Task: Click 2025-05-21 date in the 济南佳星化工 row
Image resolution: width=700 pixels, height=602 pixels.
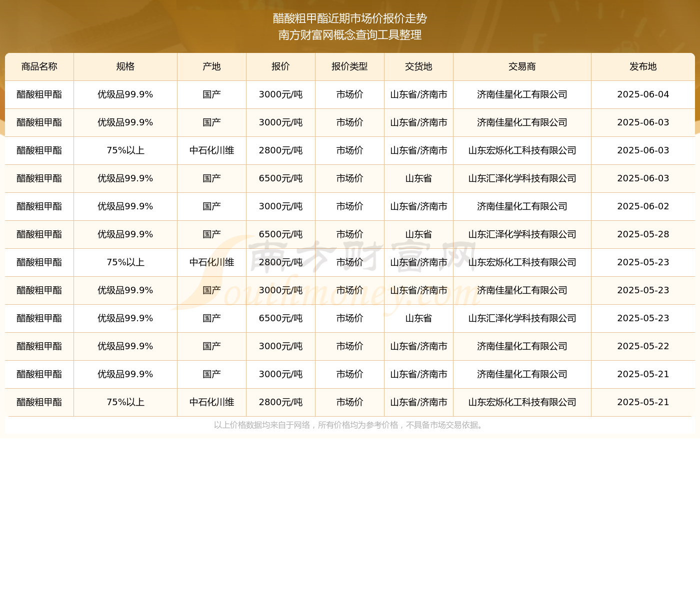Action: point(643,374)
